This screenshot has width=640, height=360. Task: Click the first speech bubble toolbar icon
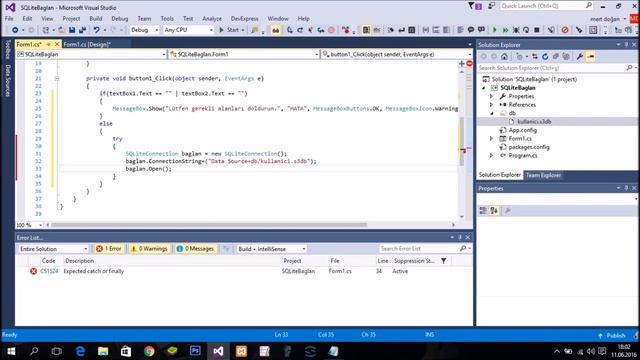(471, 30)
